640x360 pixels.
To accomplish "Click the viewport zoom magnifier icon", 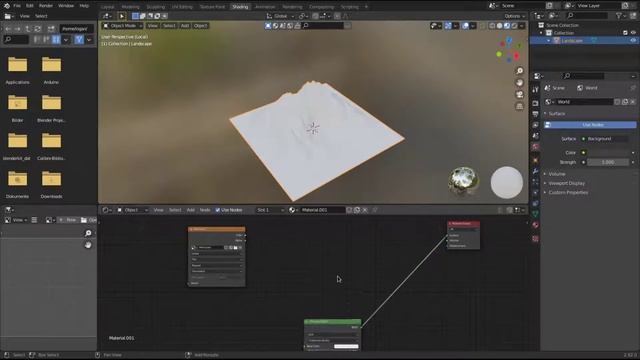I will click(x=520, y=71).
